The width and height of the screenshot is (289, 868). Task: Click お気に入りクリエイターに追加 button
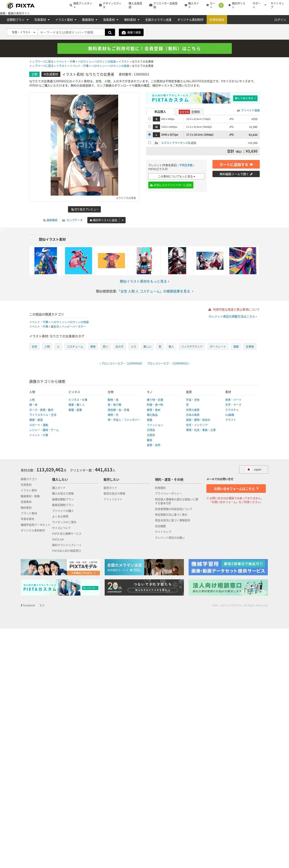click(171, 185)
